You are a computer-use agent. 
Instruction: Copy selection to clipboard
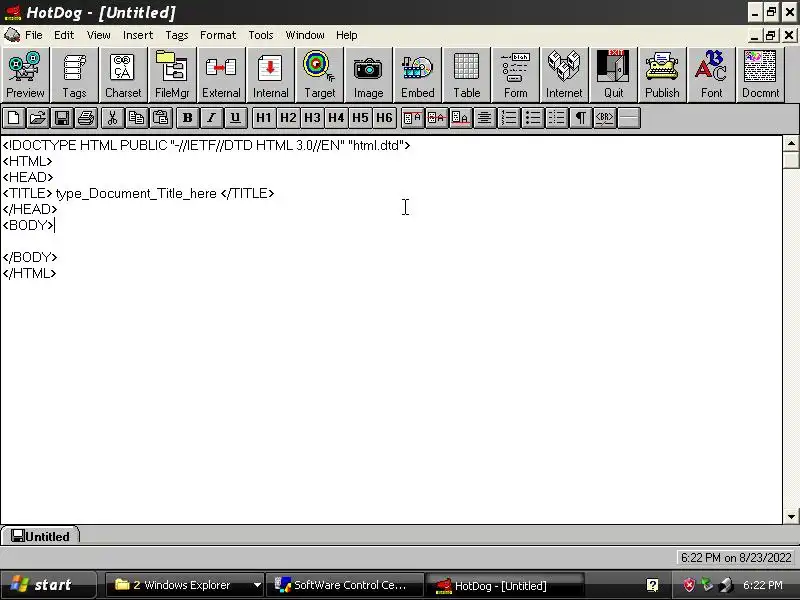(136, 118)
